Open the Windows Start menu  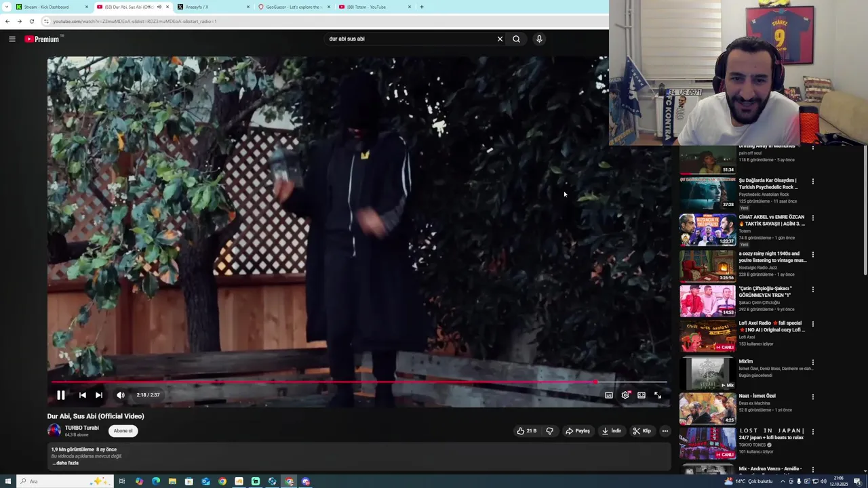7,481
